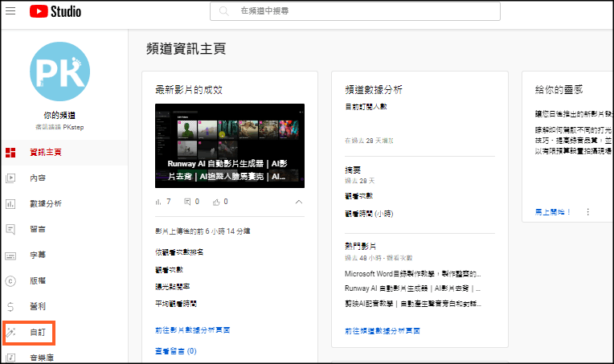Select Runway AI 自動影片生成器 top video row
The image size is (614, 364).
pos(413,288)
